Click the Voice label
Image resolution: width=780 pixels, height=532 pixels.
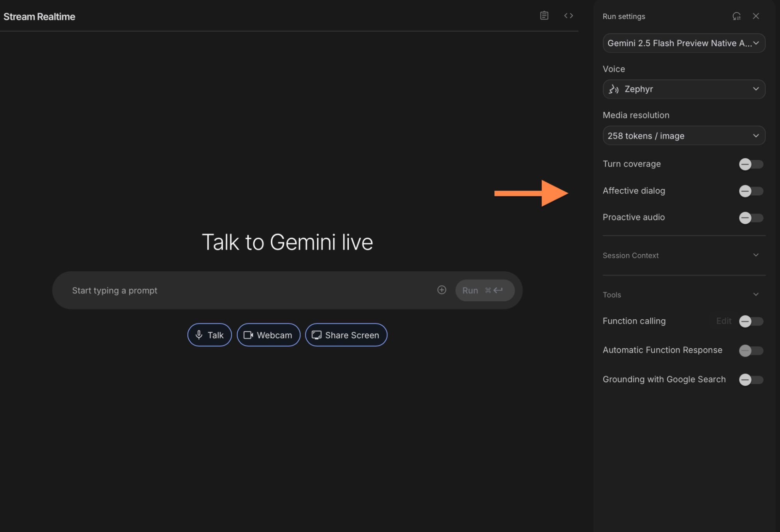pyautogui.click(x=614, y=69)
